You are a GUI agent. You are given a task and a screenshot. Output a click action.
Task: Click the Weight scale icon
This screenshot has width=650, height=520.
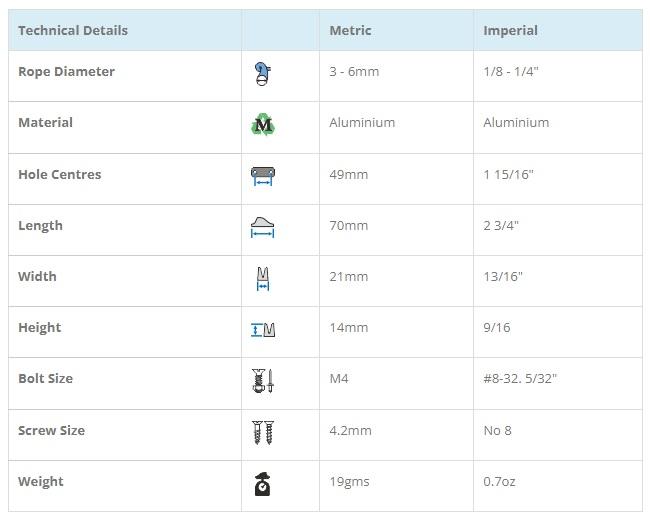(x=263, y=483)
